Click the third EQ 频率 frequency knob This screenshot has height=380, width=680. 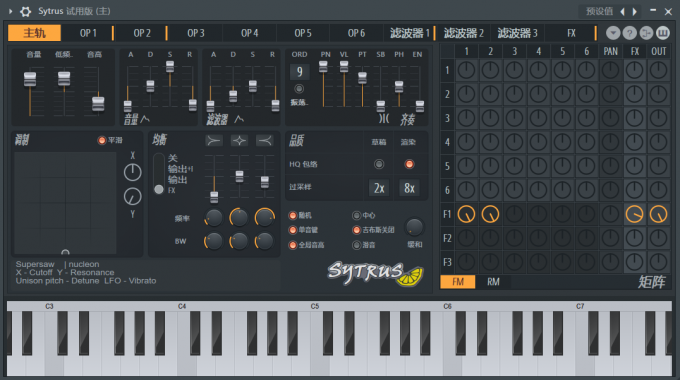click(265, 217)
